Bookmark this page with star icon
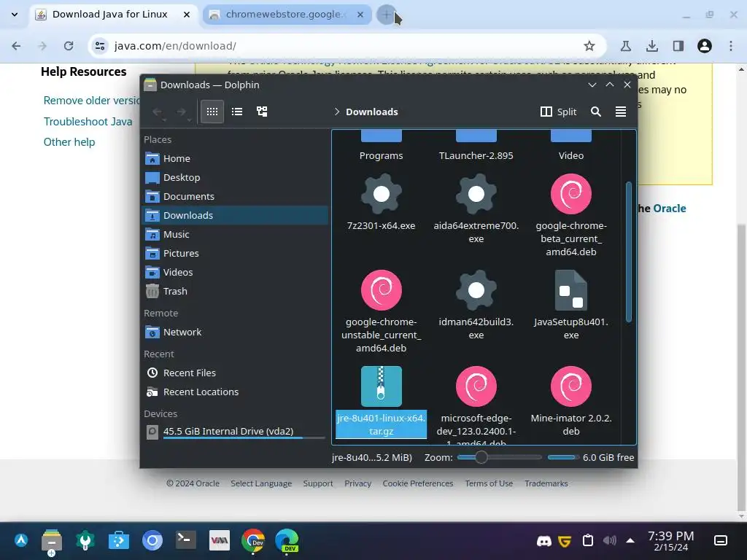747x560 pixels. click(589, 46)
